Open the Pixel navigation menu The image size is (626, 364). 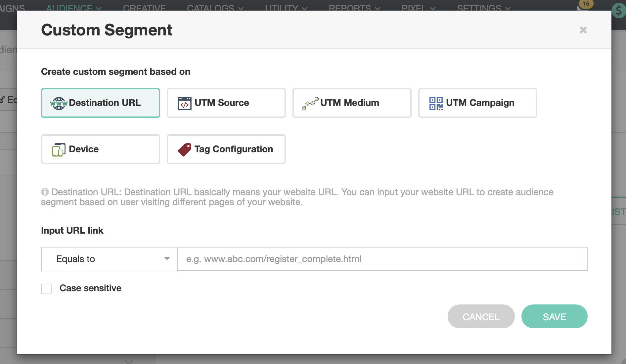(418, 7)
